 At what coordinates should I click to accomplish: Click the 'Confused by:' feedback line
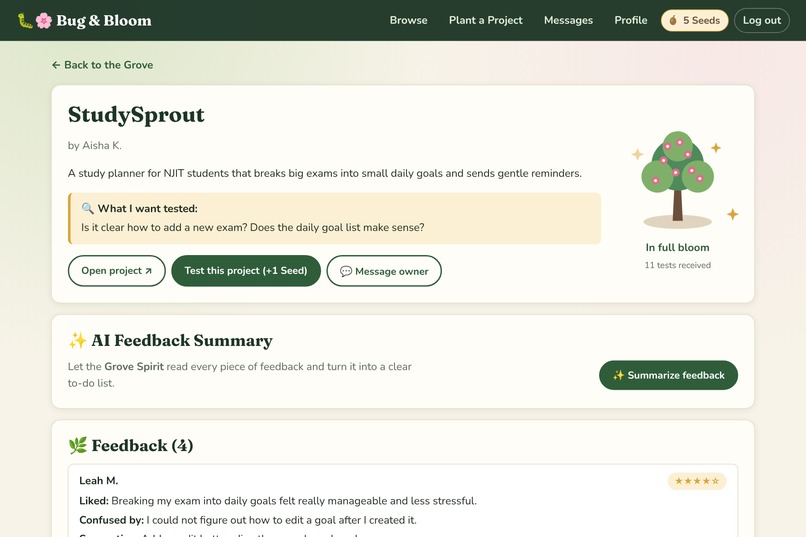(x=248, y=520)
